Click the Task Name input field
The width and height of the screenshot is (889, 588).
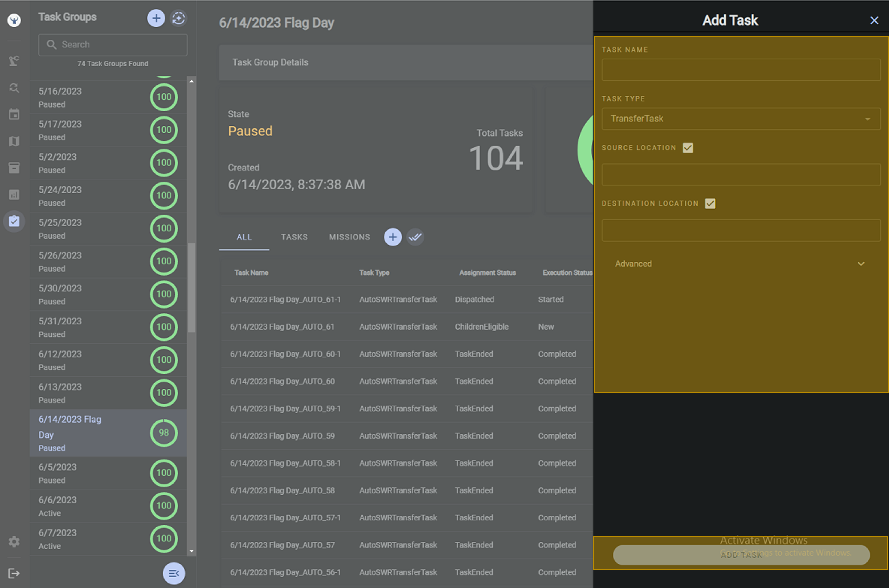pyautogui.click(x=741, y=70)
